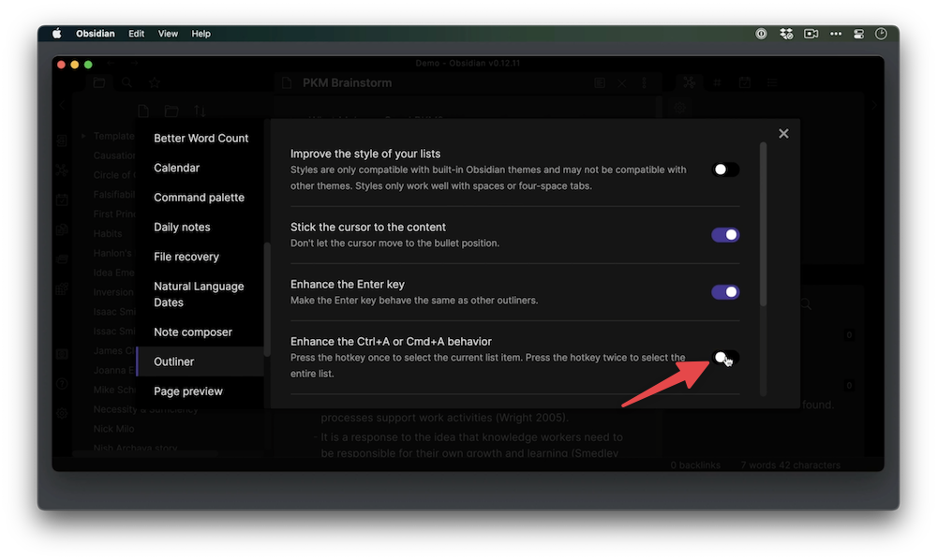Select the Outliner settings entry
This screenshot has height=560, width=937.
(201, 361)
